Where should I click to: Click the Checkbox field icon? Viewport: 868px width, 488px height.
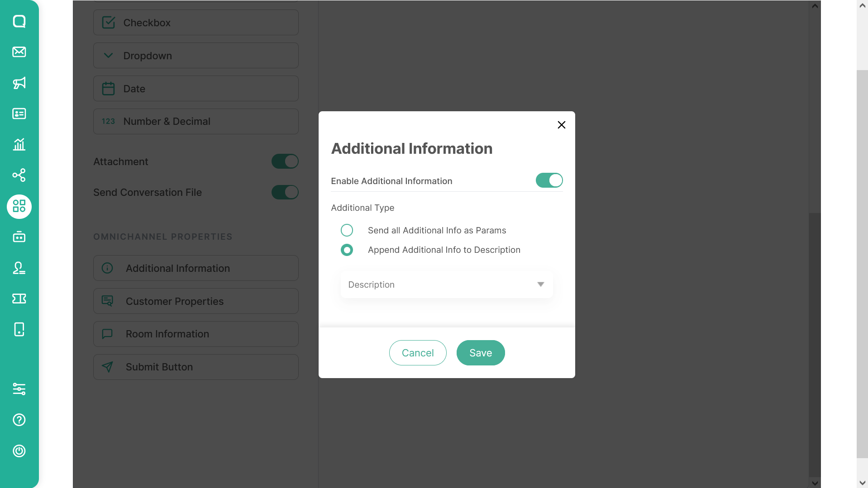point(109,23)
